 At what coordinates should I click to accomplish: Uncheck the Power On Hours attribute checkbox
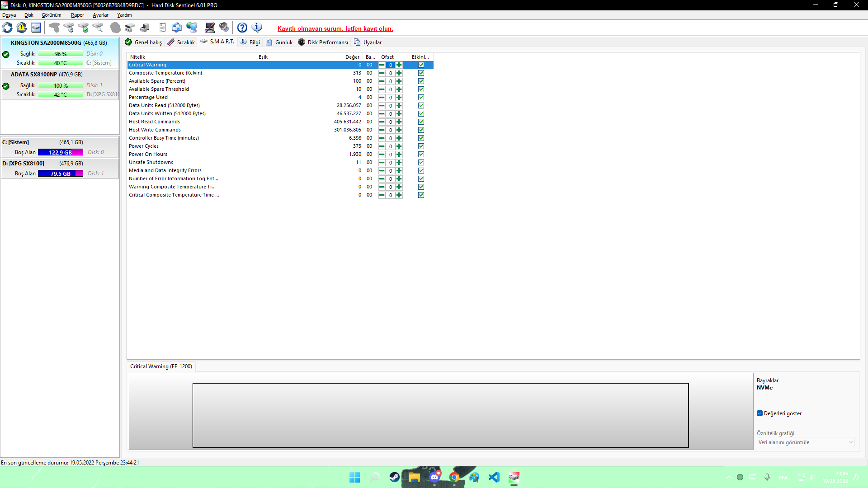[x=421, y=155]
